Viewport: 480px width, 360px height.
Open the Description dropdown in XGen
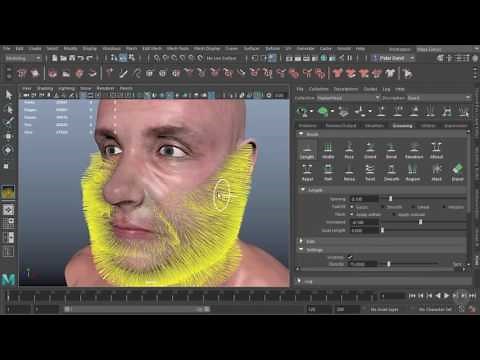(439, 98)
